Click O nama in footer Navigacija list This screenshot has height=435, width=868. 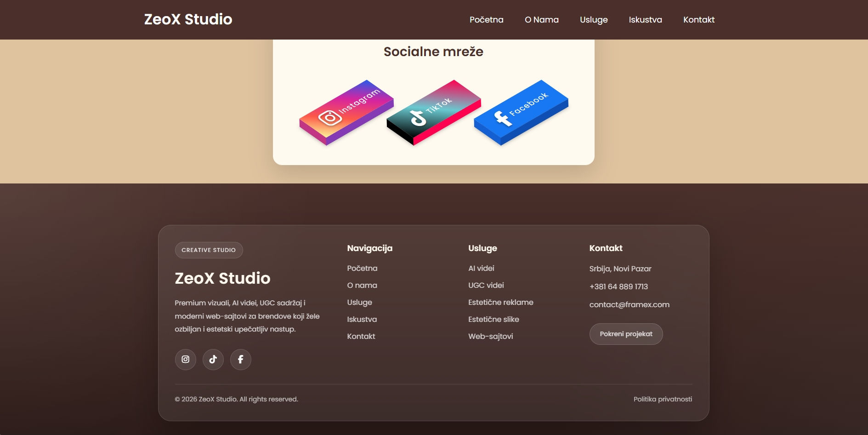point(362,285)
